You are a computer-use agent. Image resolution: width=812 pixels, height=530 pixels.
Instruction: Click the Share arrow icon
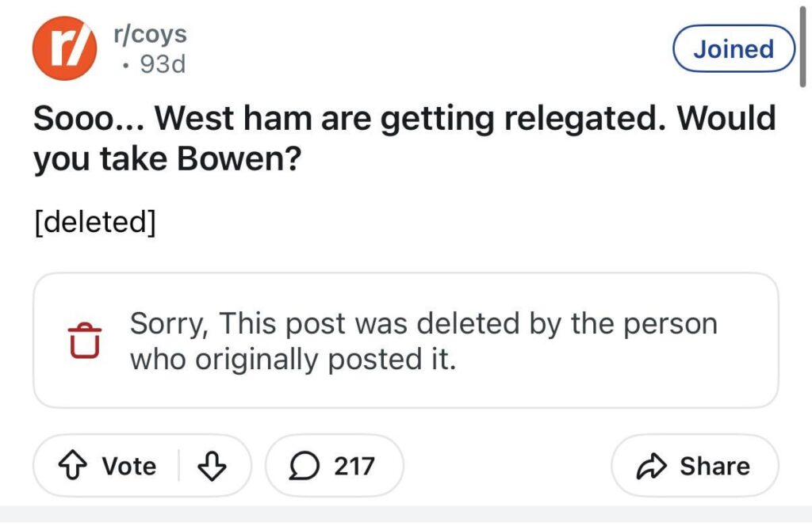pyautogui.click(x=653, y=466)
